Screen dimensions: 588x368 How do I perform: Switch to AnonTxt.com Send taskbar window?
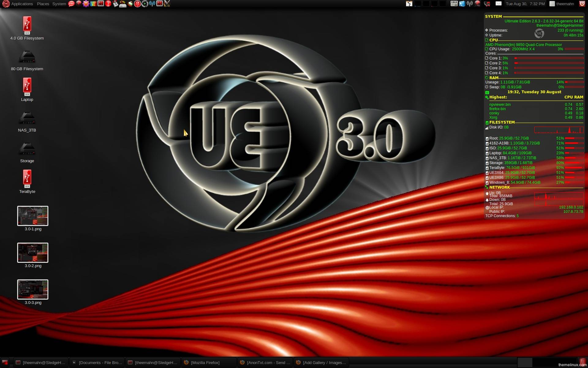(265, 362)
